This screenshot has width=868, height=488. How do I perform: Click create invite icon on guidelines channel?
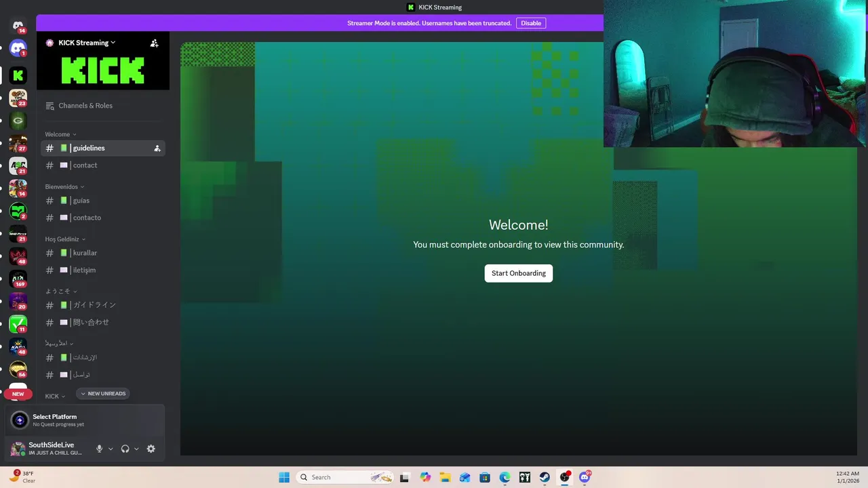[157, 148]
